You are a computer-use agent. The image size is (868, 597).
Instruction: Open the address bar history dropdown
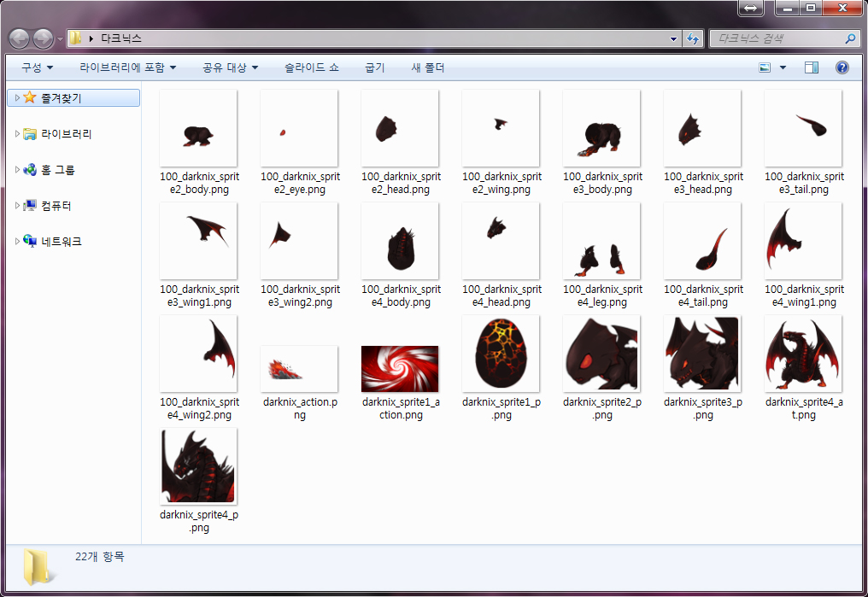tap(674, 38)
